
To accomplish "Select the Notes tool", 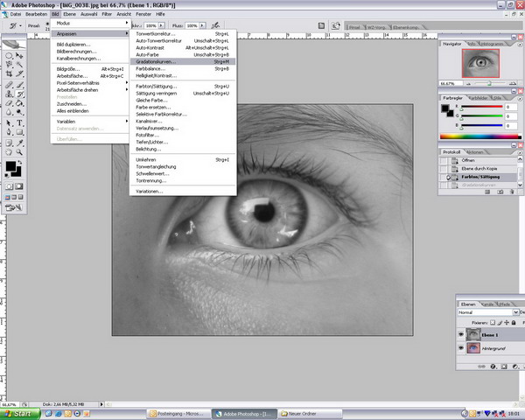I will click(x=9, y=143).
